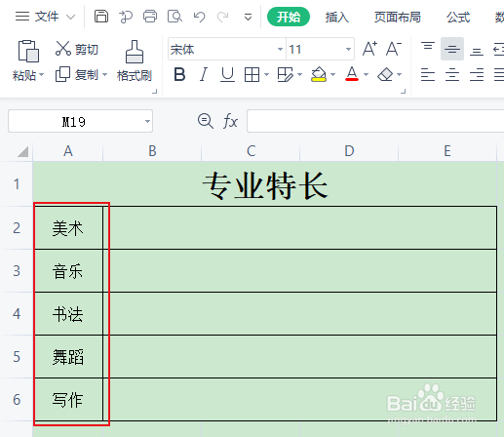
Task: Expand the borders dropdown arrow
Action: 266,75
